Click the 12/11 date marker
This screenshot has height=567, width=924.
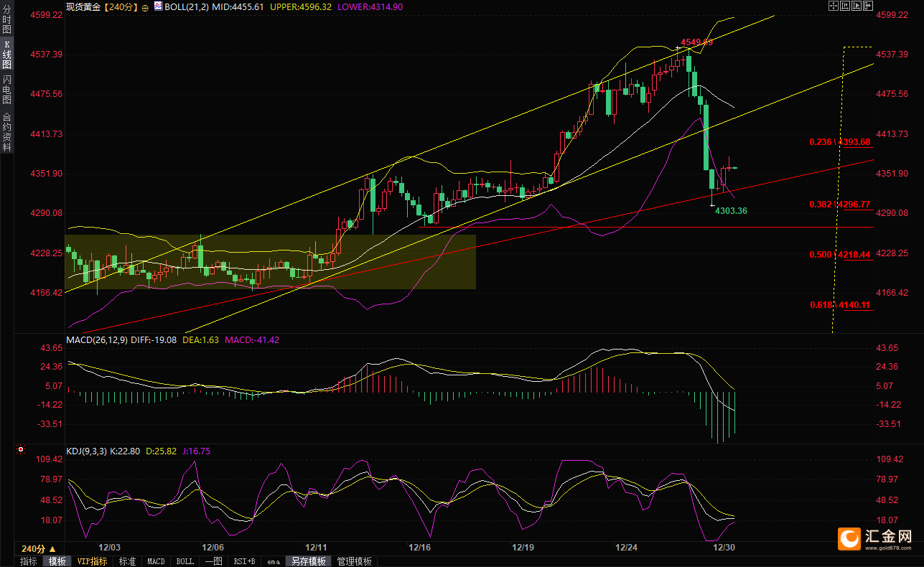(x=317, y=548)
